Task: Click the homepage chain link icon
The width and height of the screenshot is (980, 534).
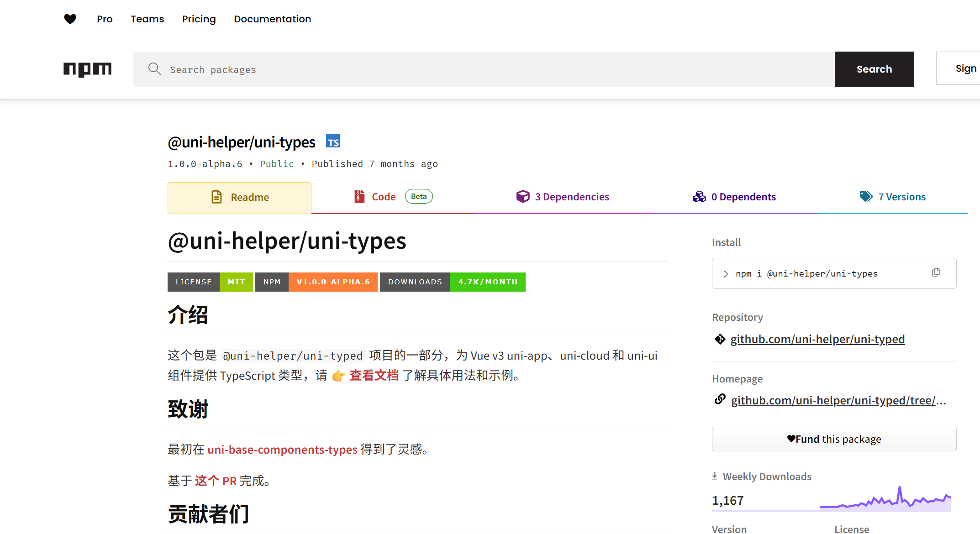Action: 720,400
